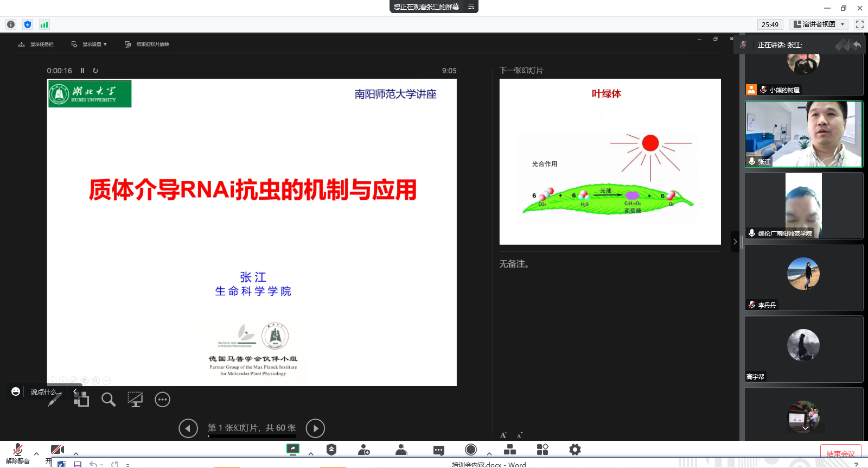Start recording with the record icon

(471, 450)
